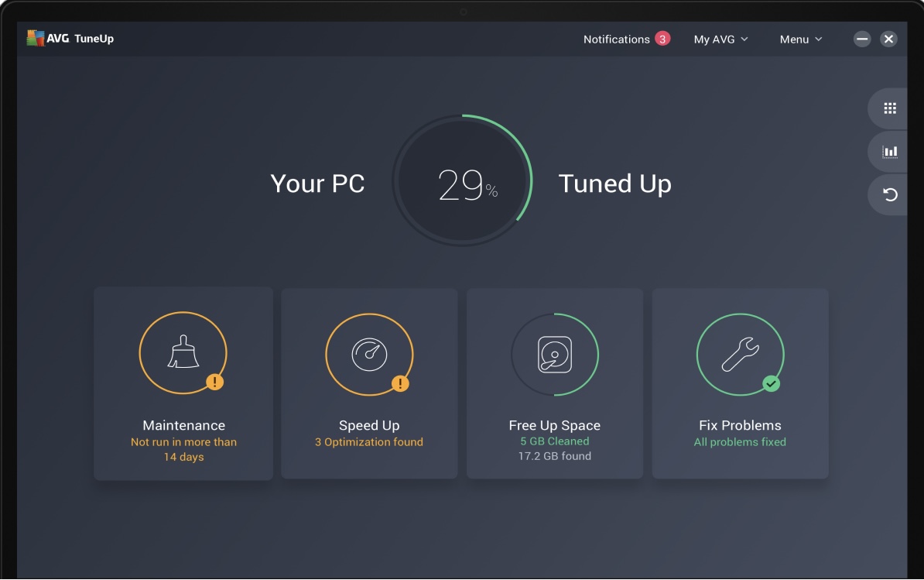Click the red notifications count badge
Image resolution: width=924 pixels, height=580 pixels.
(x=662, y=39)
